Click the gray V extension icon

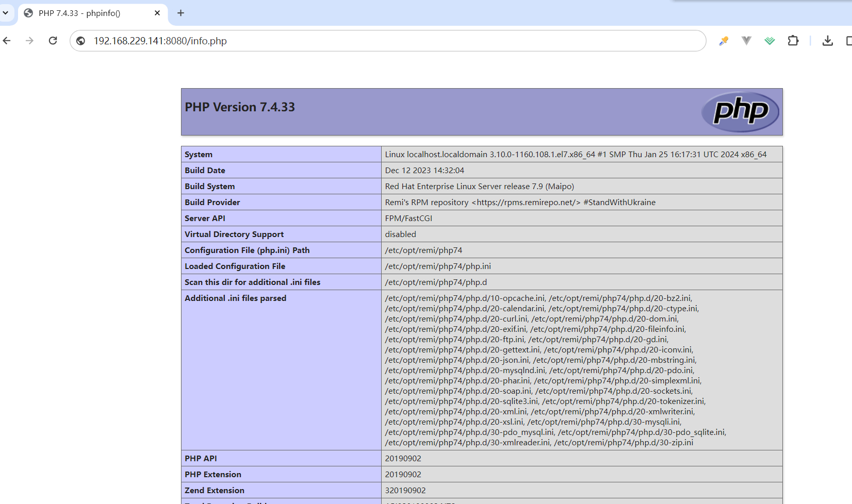746,40
